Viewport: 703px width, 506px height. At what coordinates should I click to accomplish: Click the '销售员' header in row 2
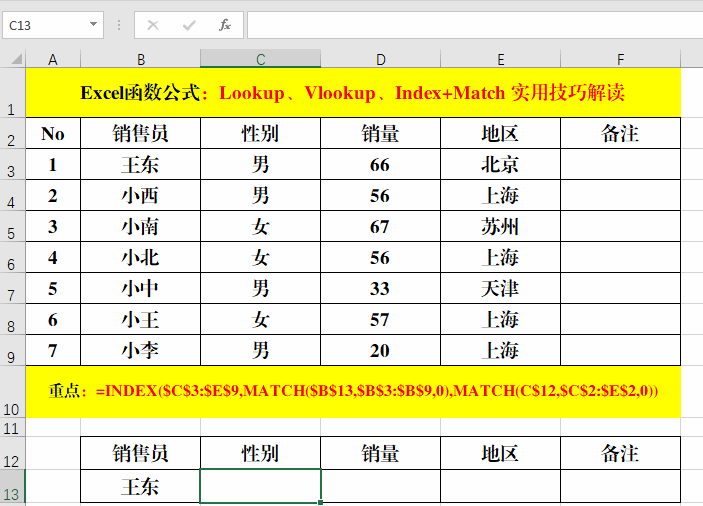coord(140,133)
